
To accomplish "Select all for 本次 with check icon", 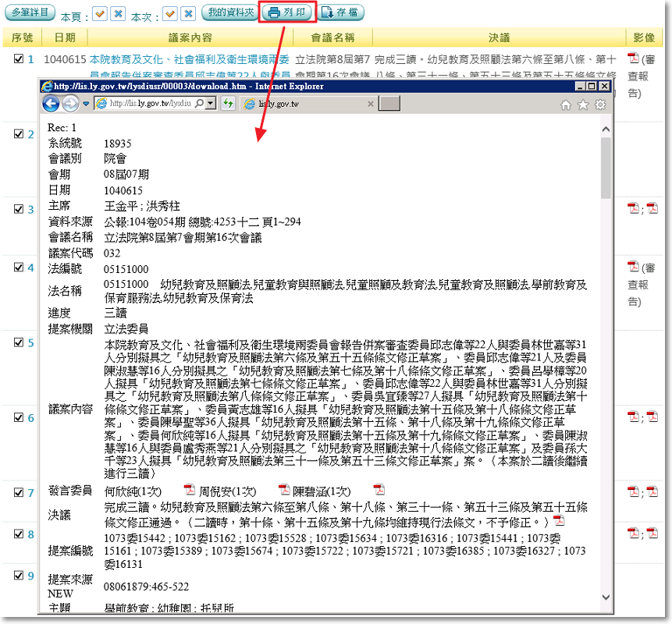I will [x=169, y=14].
